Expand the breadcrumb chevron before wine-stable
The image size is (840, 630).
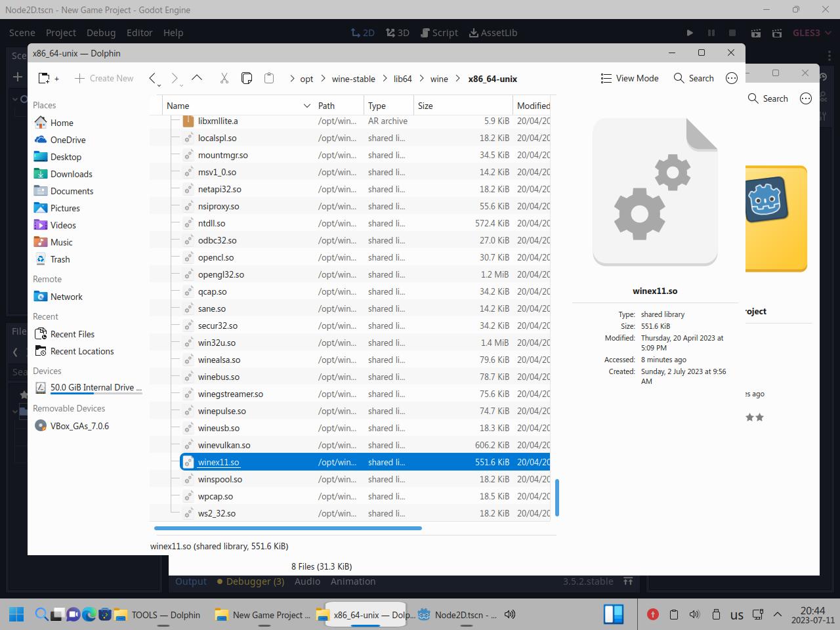pyautogui.click(x=323, y=79)
